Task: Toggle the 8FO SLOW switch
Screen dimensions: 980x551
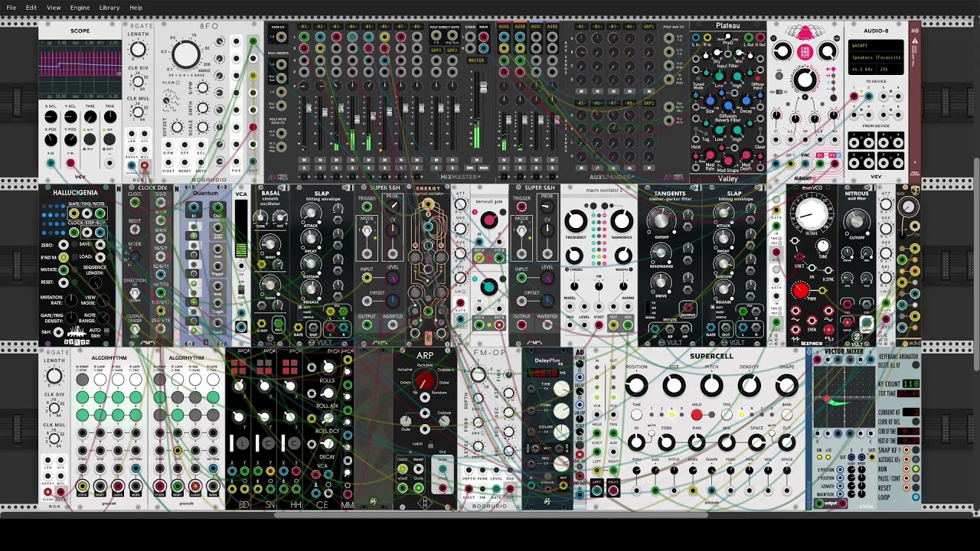Action: (x=178, y=83)
